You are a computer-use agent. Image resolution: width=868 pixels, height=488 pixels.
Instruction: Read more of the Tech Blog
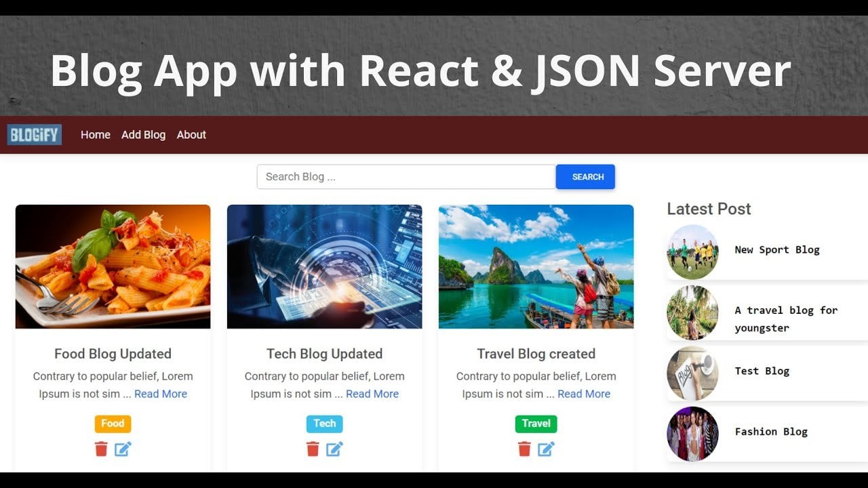[x=372, y=394]
